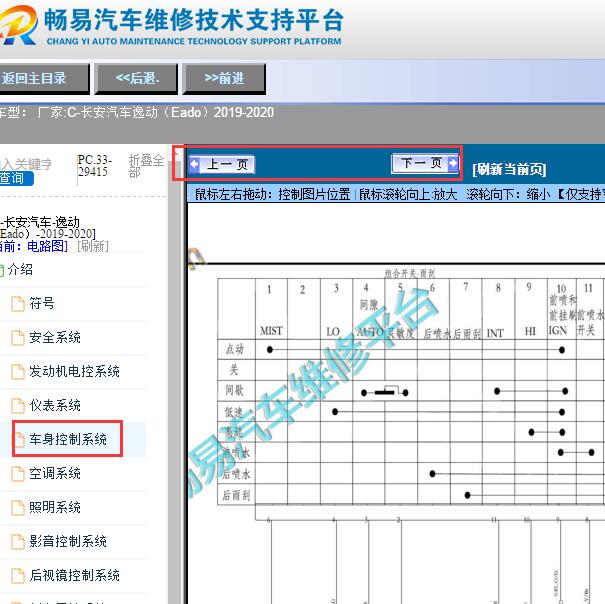Click the folder icon beside 发动机电控系统

[18, 372]
